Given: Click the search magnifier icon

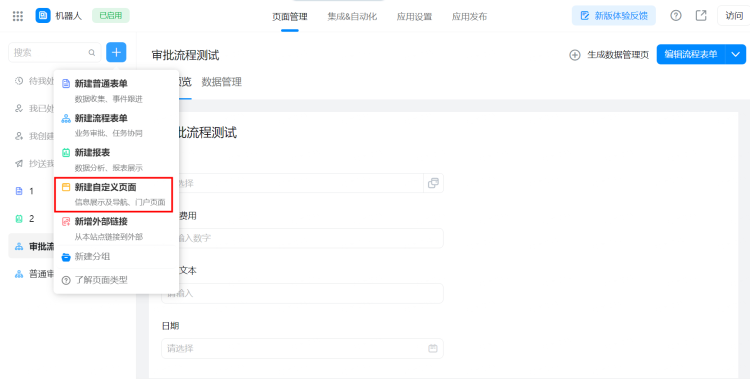Looking at the screenshot, I should 92,53.
